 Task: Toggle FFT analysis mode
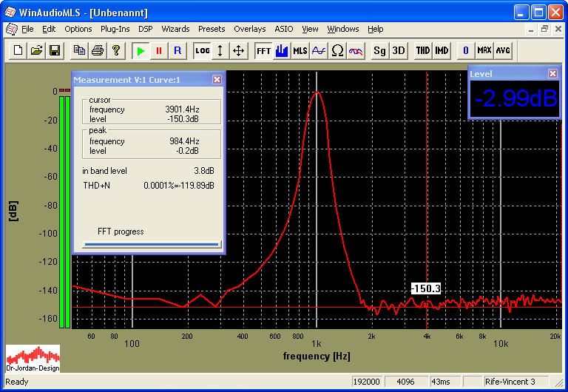pos(263,50)
